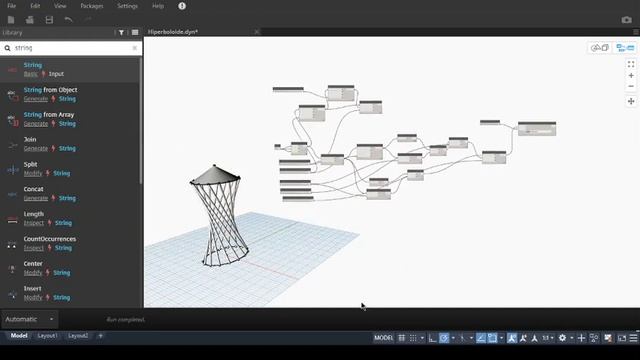Toggle snap mode in the status bar
This screenshot has width=640, height=360.
(413, 338)
